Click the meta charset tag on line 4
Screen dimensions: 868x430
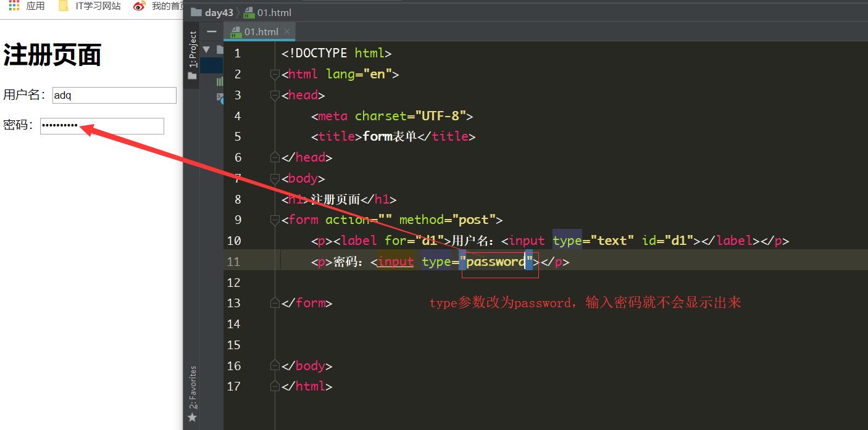coord(392,116)
